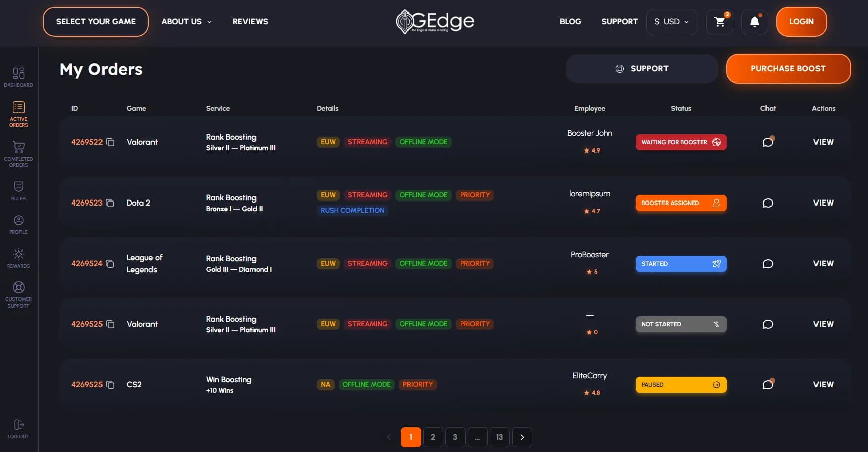
Task: Go to page 13
Action: click(499, 437)
